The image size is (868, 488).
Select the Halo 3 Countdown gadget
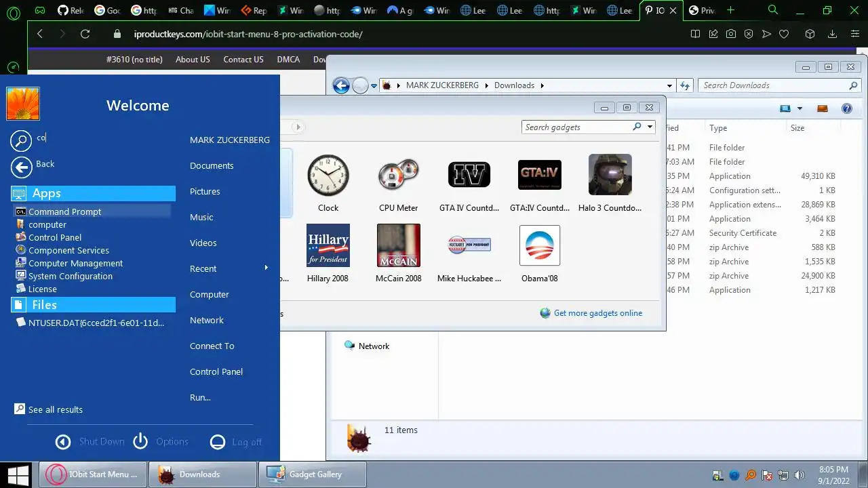click(610, 184)
